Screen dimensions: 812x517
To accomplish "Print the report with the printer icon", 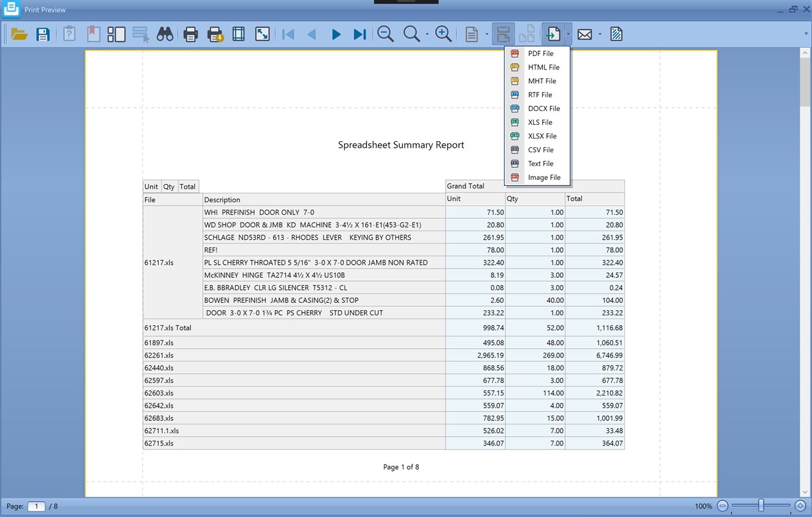I will click(190, 34).
